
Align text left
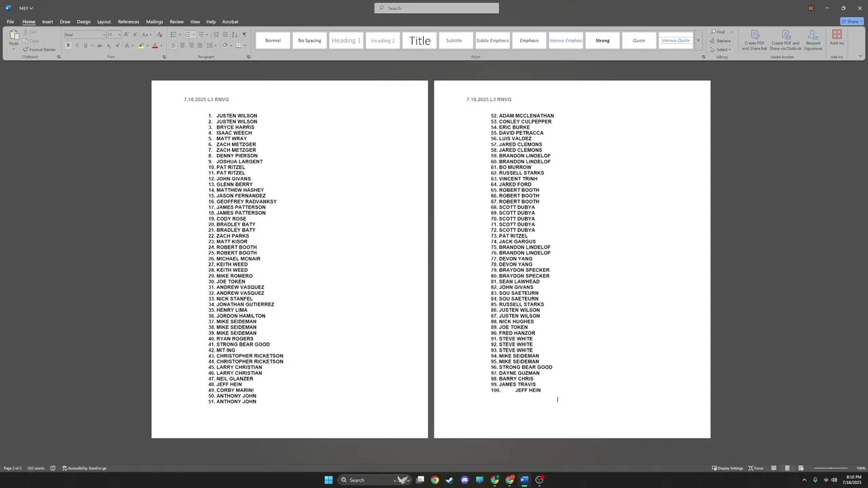(173, 45)
